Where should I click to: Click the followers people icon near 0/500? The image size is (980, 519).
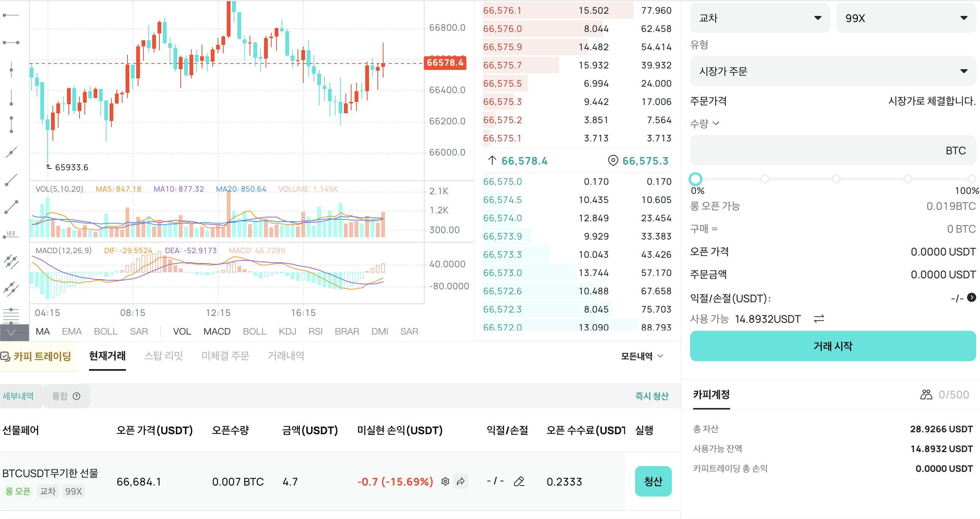point(926,395)
